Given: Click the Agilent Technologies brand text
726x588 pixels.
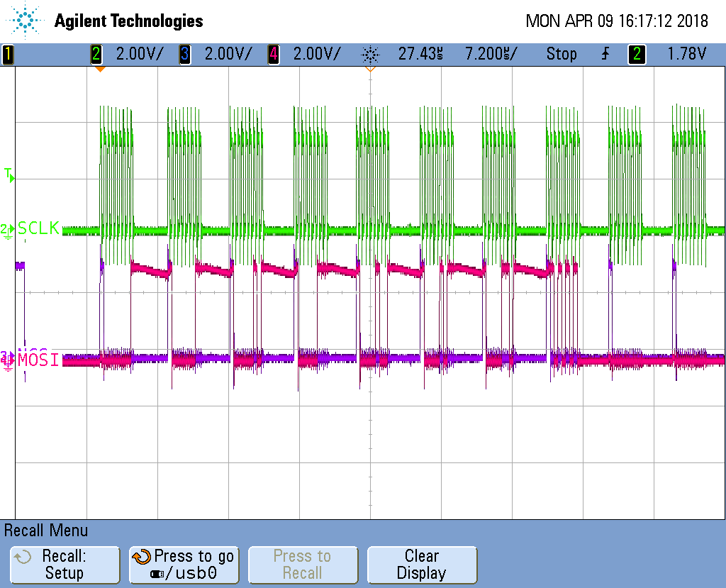Looking at the screenshot, I should click(129, 21).
